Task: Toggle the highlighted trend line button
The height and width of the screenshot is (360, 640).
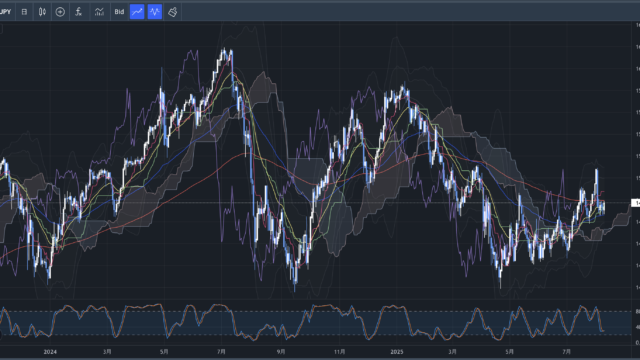Action: 137,12
